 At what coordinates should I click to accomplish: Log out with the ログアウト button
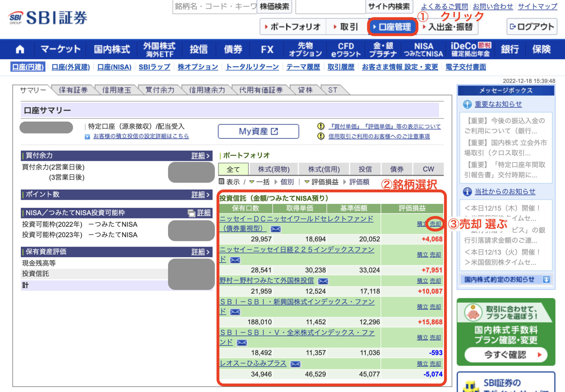pos(532,27)
